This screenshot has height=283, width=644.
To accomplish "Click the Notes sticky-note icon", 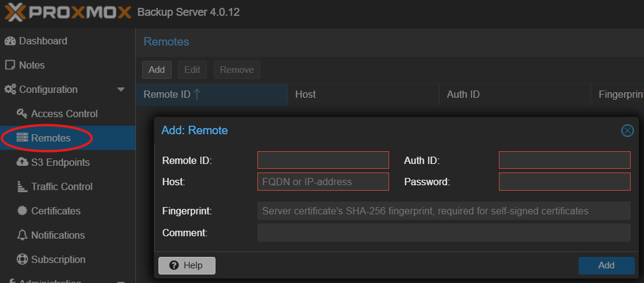I will point(10,66).
